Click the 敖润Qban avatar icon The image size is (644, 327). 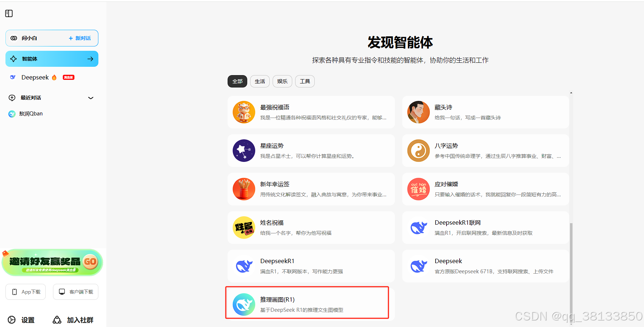(12, 114)
